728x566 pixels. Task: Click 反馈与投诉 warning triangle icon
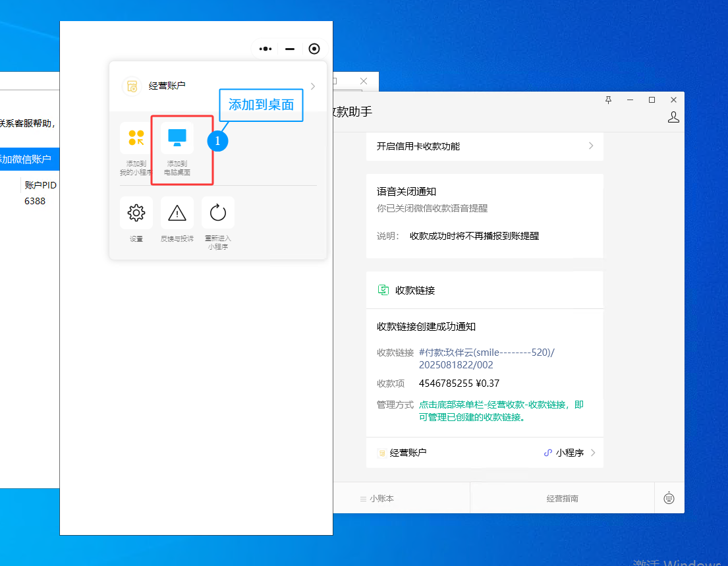point(177,213)
